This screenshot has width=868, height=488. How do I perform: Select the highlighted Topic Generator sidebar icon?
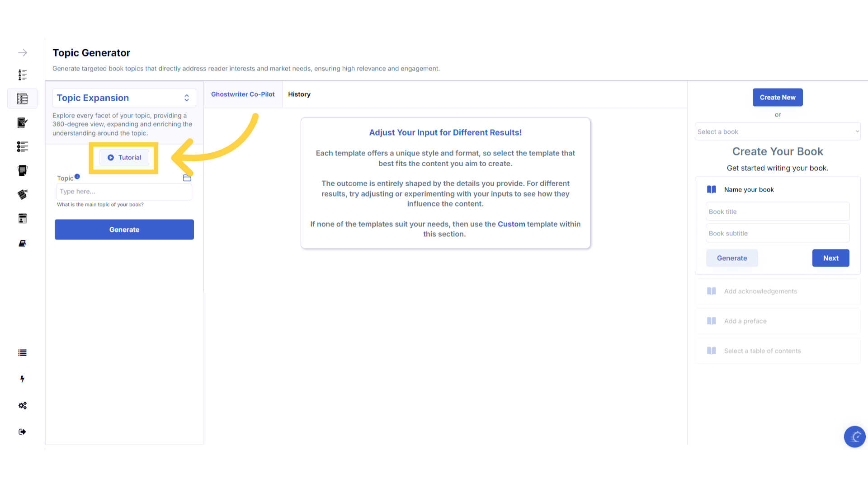coord(23,99)
